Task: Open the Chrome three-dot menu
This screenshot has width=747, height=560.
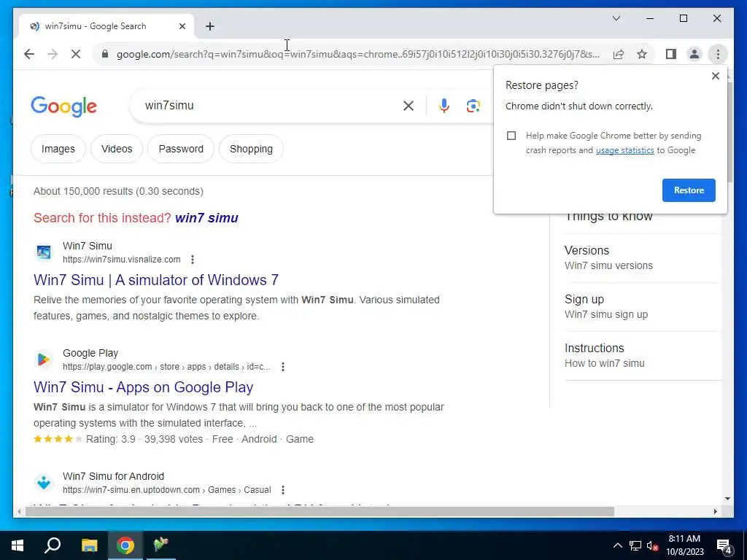Action: [x=718, y=54]
